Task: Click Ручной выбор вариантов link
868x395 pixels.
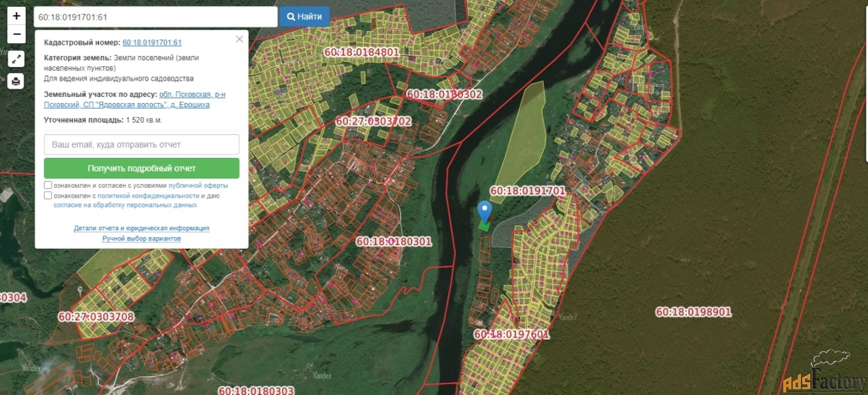Action: tap(141, 238)
